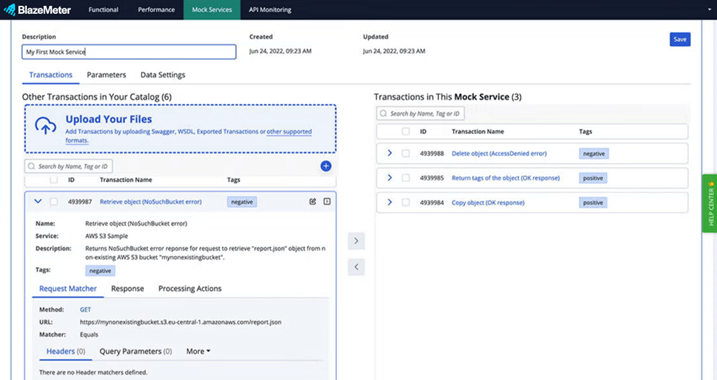Open the account dropdown arrow in top bar

coord(709,10)
